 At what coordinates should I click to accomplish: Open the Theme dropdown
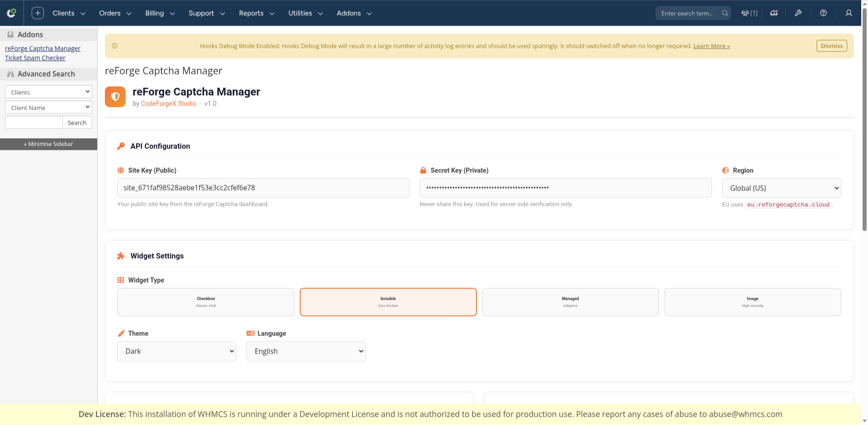pos(176,351)
